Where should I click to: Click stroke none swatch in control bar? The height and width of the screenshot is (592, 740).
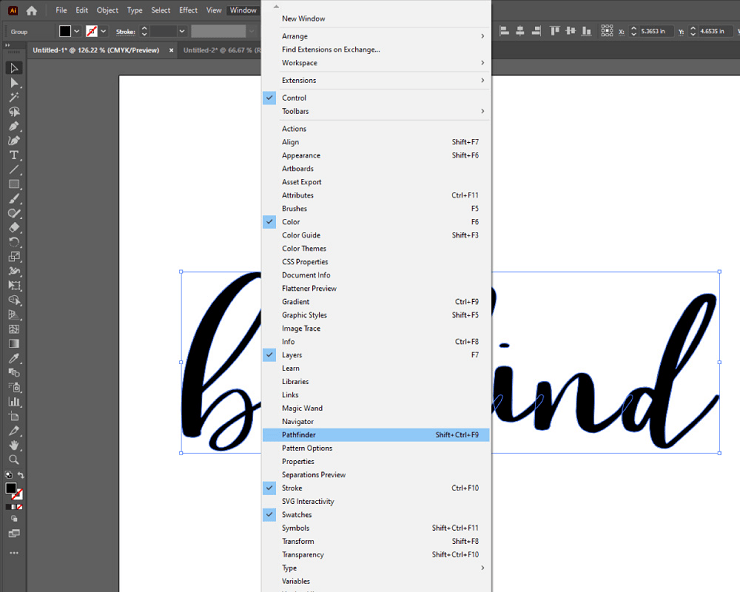point(92,31)
